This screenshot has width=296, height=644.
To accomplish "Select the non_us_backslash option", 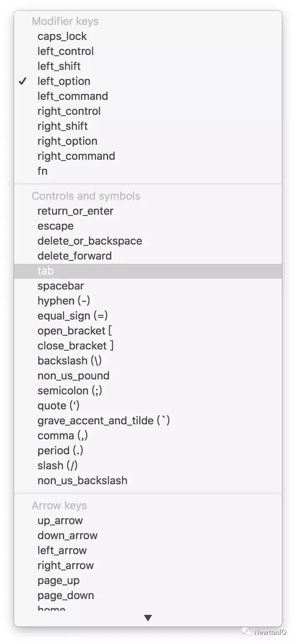I will 82,481.
